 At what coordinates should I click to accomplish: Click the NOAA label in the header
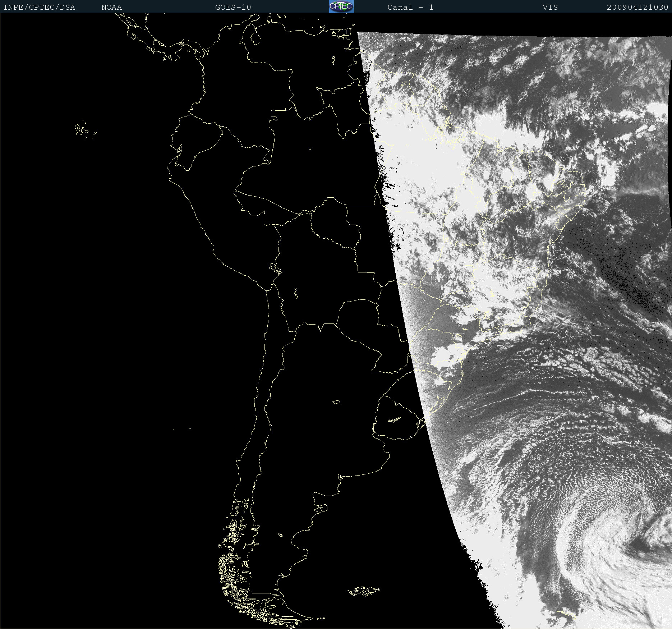[111, 7]
